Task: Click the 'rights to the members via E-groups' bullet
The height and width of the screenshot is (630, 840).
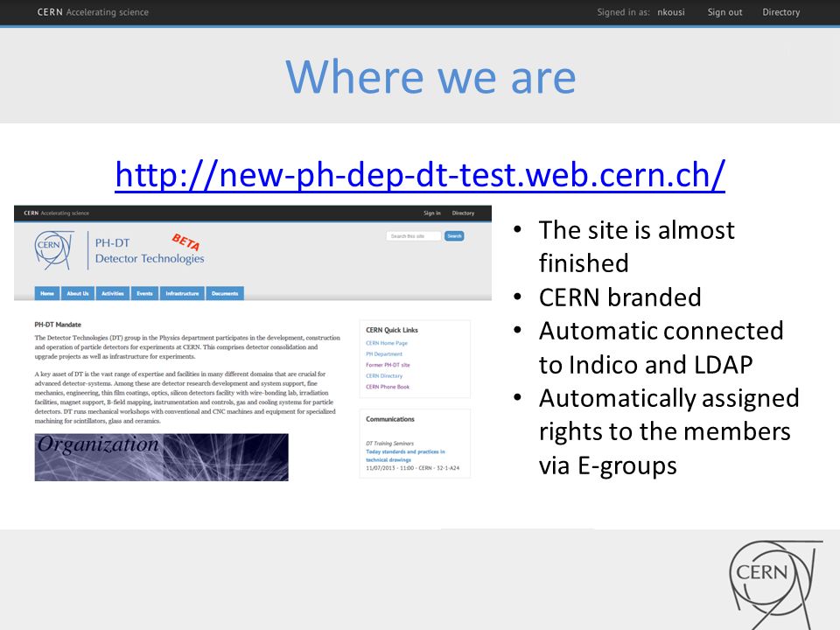Action: (665, 448)
